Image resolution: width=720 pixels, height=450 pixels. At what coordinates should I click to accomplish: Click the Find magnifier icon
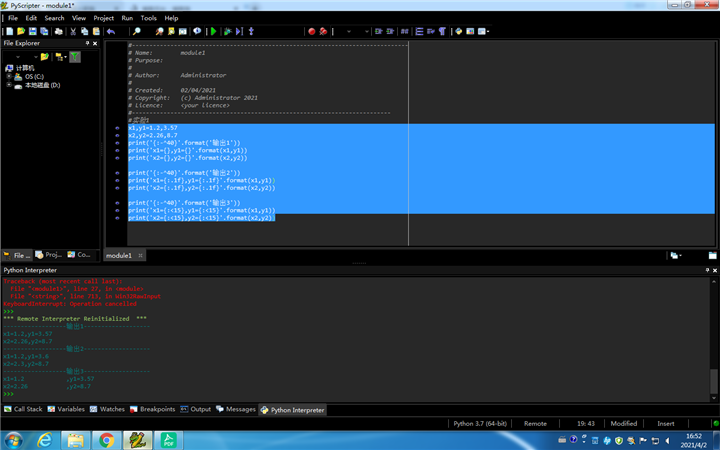136,31
